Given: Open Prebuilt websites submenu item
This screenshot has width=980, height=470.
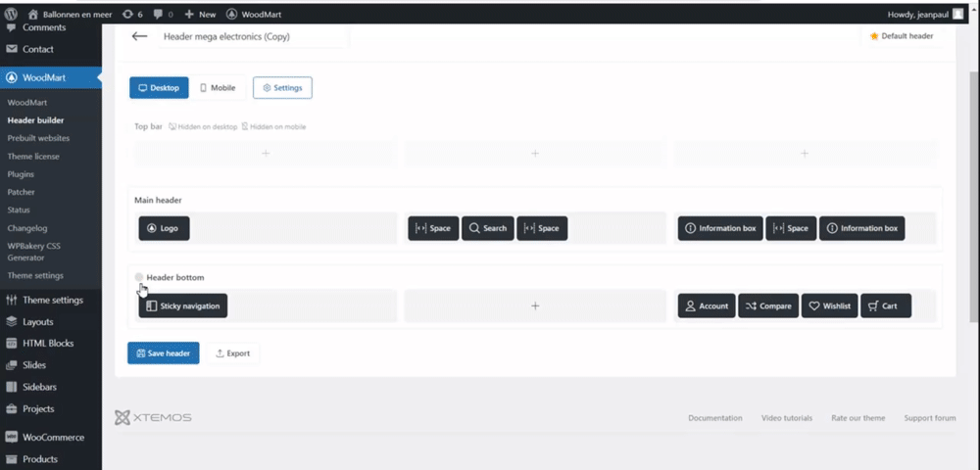Looking at the screenshot, I should pyautogui.click(x=39, y=138).
